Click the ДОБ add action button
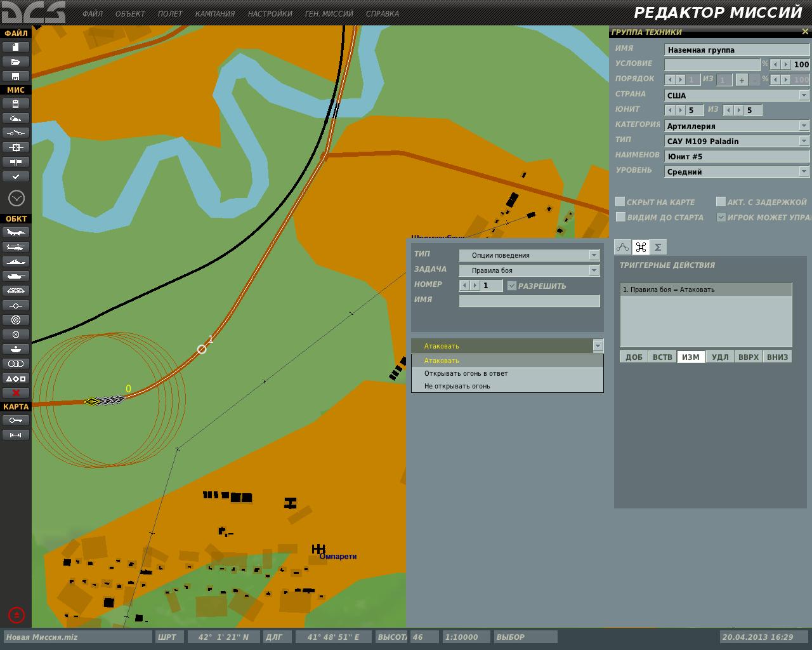 click(634, 357)
